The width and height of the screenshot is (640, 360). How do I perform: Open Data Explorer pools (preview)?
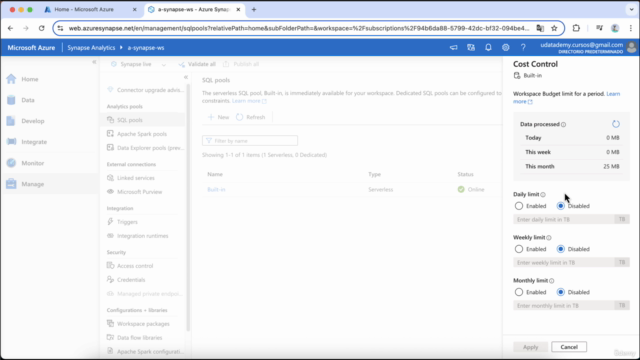pyautogui.click(x=145, y=148)
